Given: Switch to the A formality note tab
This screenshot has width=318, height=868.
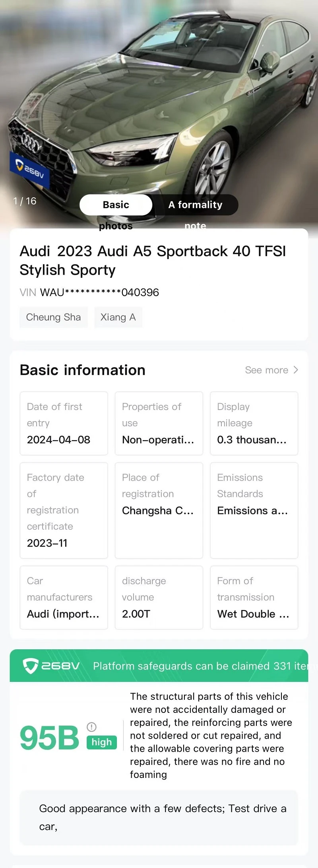Looking at the screenshot, I should click(195, 205).
